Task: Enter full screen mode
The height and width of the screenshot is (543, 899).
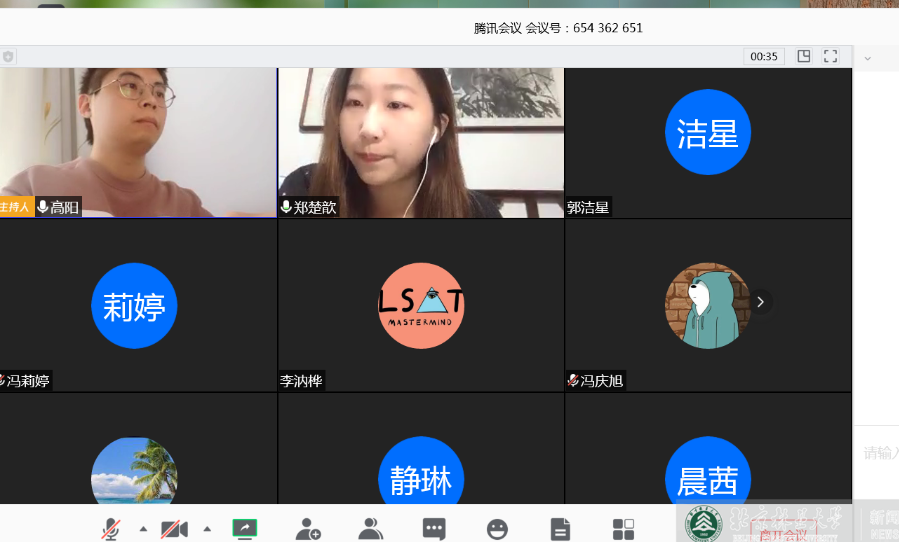Action: pos(830,56)
